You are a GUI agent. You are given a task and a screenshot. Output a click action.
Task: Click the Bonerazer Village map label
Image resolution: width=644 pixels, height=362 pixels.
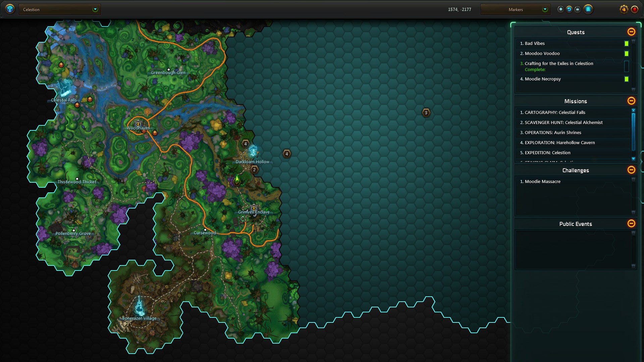pyautogui.click(x=140, y=318)
